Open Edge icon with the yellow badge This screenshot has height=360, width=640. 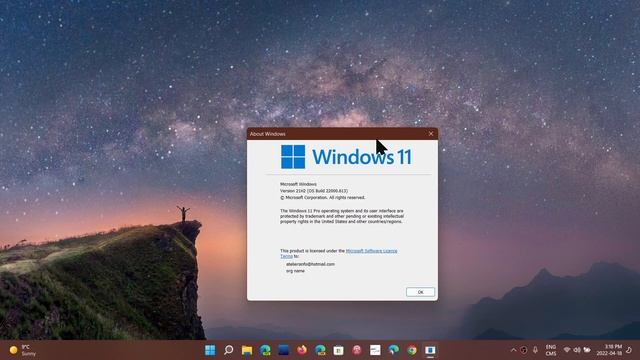tap(320, 350)
